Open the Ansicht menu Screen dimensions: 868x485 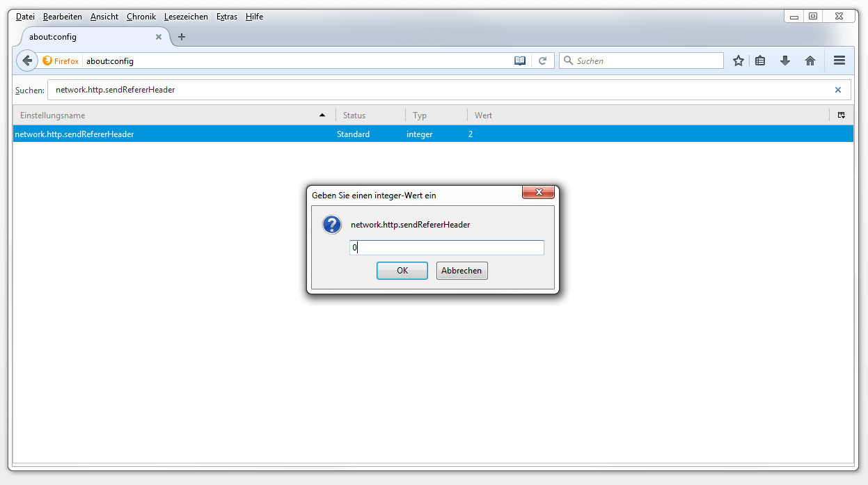tap(104, 17)
